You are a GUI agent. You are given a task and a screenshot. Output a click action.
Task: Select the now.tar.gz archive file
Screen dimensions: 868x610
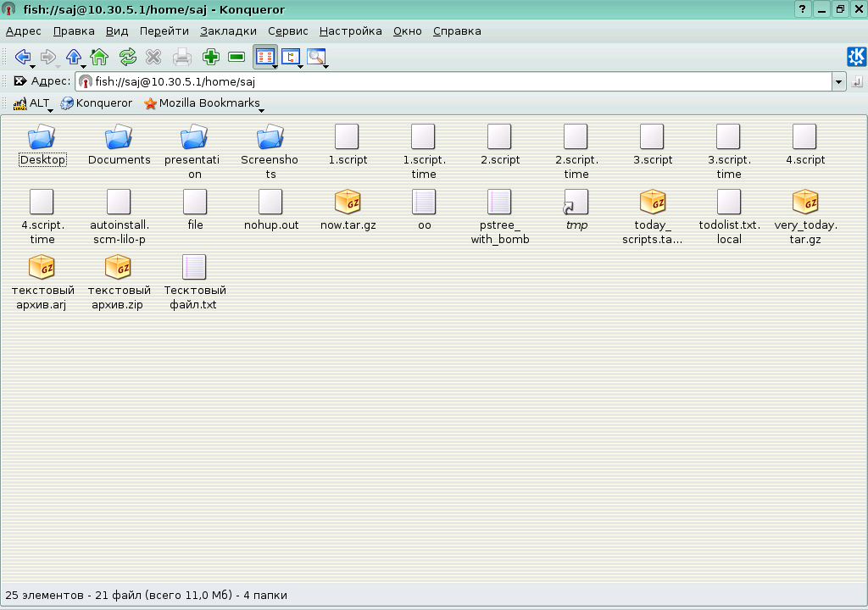[x=348, y=202]
